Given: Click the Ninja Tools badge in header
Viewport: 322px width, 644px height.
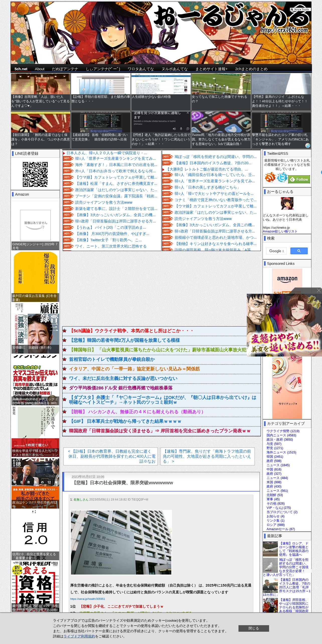Looking at the screenshot, I should pyautogui.click(x=300, y=9).
